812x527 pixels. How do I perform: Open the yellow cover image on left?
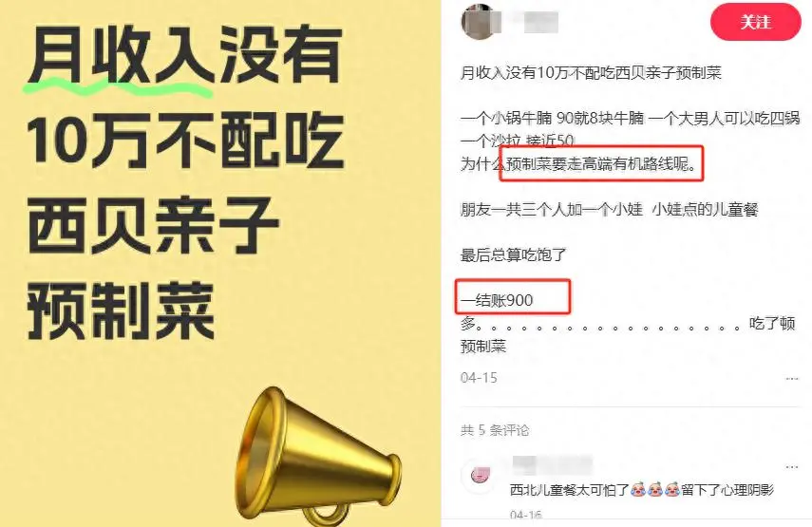[220, 264]
